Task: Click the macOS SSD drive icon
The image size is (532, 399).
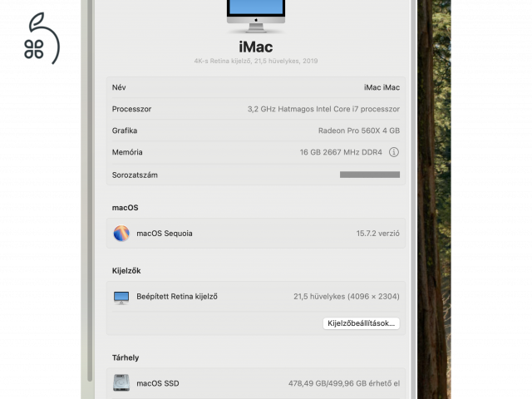Action: tap(121, 383)
